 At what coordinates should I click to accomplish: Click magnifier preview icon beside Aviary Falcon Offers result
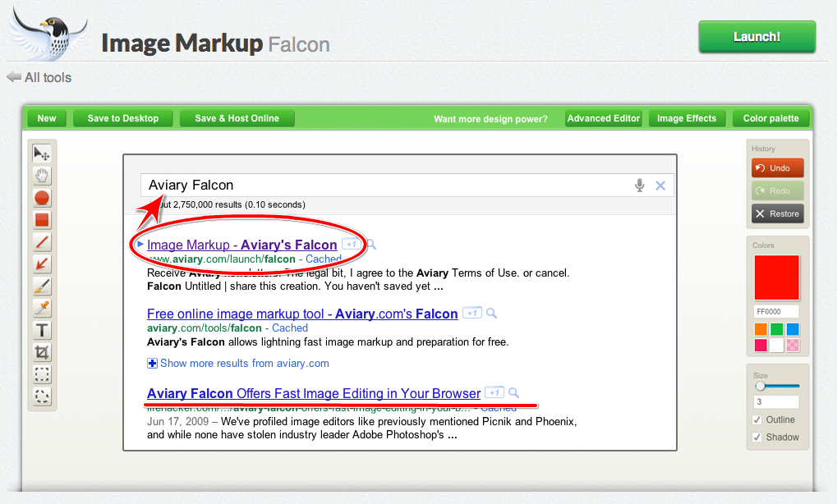(513, 393)
